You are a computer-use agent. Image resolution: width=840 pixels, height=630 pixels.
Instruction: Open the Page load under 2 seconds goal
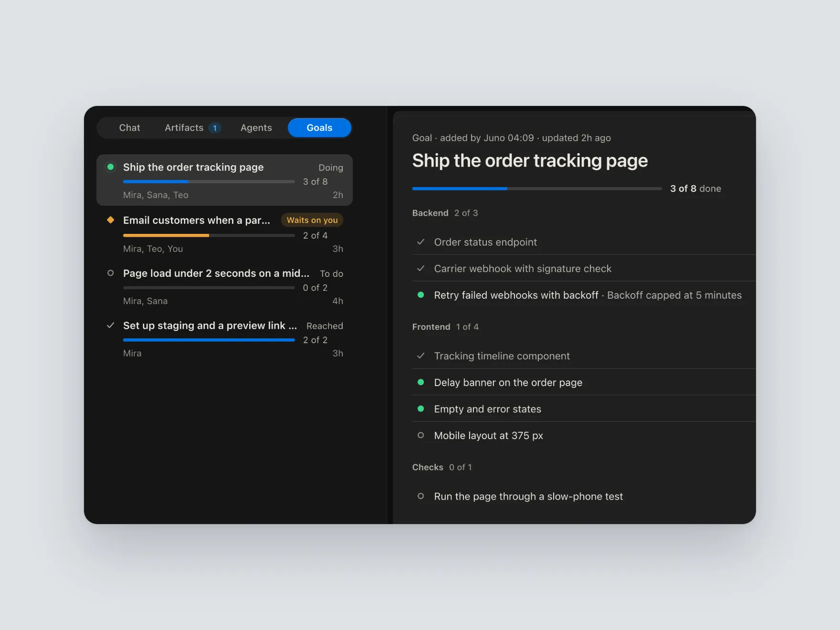[x=224, y=286]
